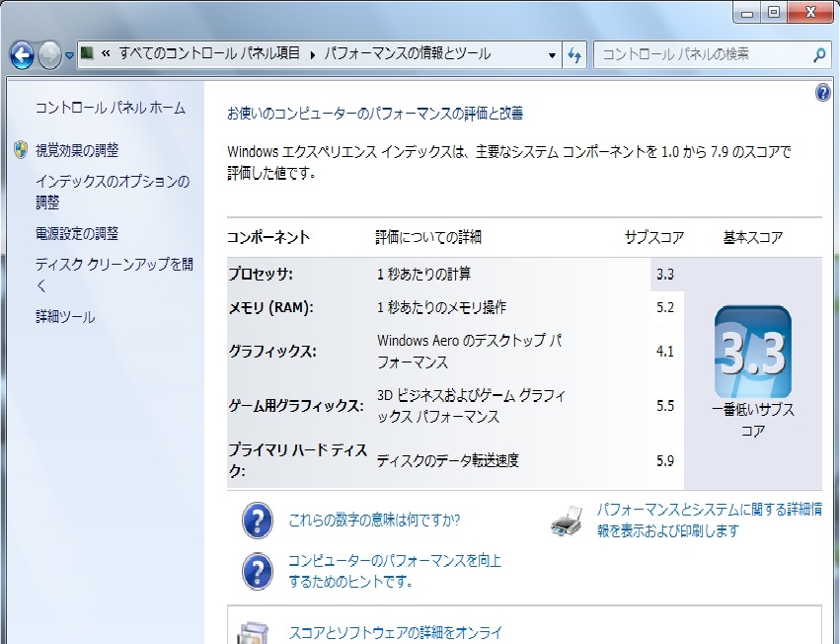Image resolution: width=840 pixels, height=644 pixels.
Task: Click the refresh button beside the address bar
Action: [574, 54]
